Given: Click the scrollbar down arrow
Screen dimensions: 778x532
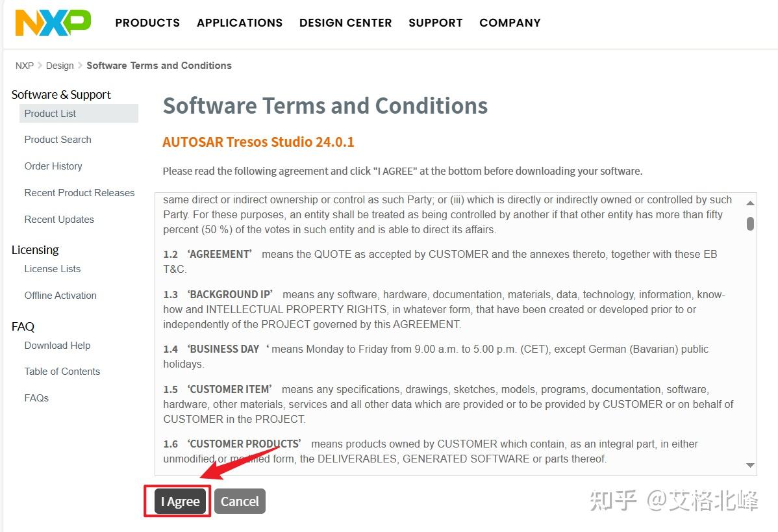Looking at the screenshot, I should pos(750,465).
